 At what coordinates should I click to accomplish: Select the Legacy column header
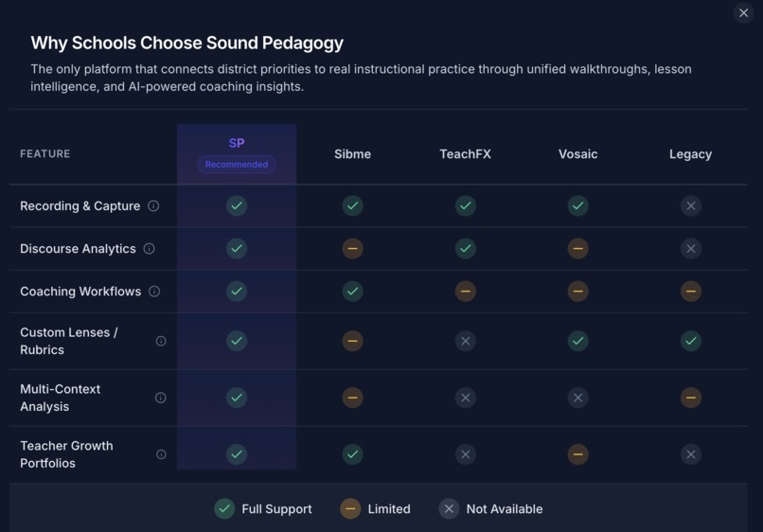click(690, 155)
